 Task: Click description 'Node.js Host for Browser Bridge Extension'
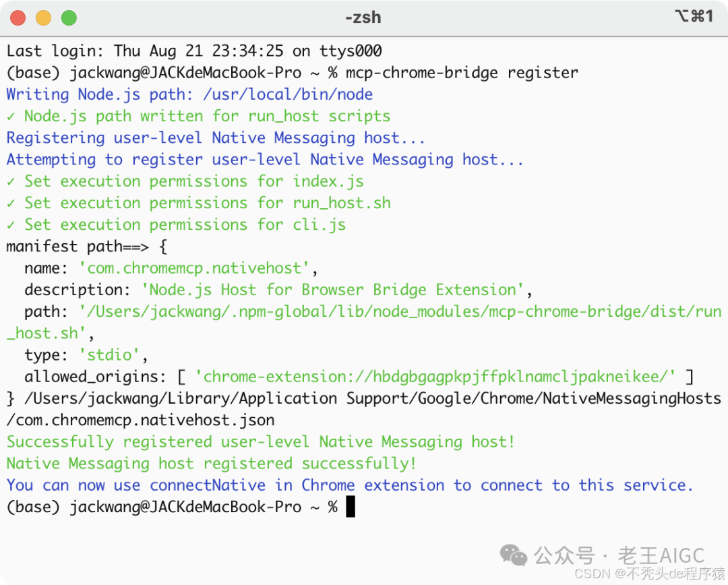[332, 290]
